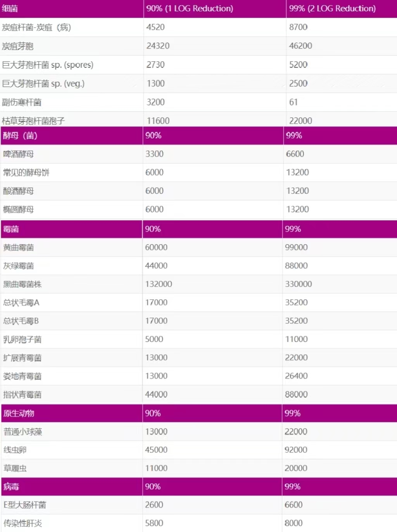Click the 酵母（菌） section header
Image resolution: width=397 pixels, height=532 pixels.
pyautogui.click(x=20, y=136)
